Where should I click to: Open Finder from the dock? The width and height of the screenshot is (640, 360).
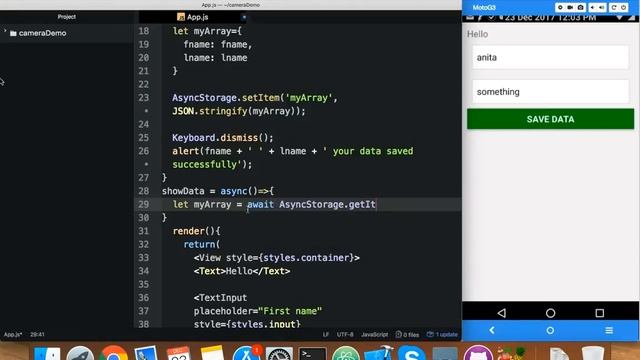click(47, 353)
